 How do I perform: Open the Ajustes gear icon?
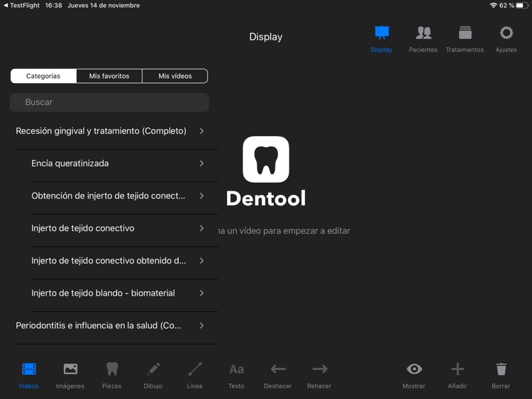[x=506, y=33]
